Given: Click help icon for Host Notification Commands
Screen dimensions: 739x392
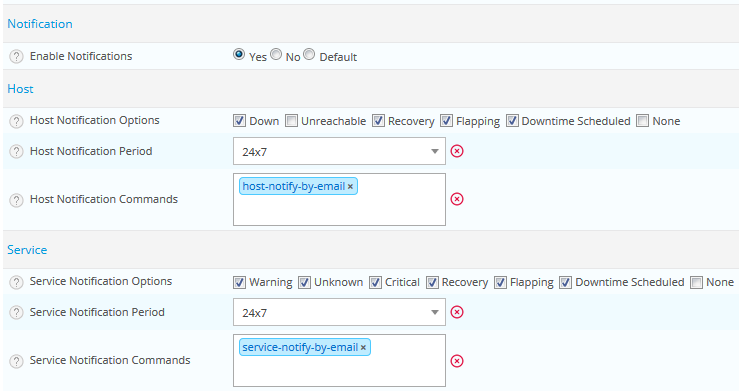Looking at the screenshot, I should pyautogui.click(x=16, y=200).
